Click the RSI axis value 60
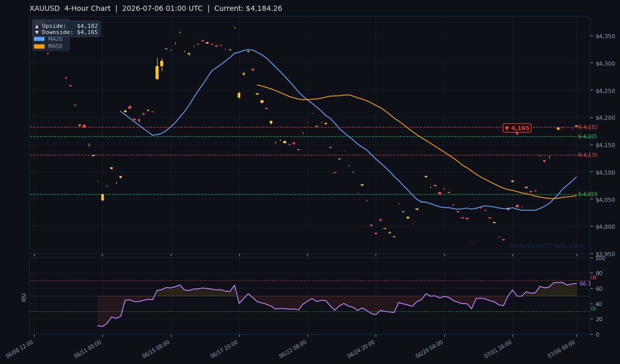 tap(598, 289)
